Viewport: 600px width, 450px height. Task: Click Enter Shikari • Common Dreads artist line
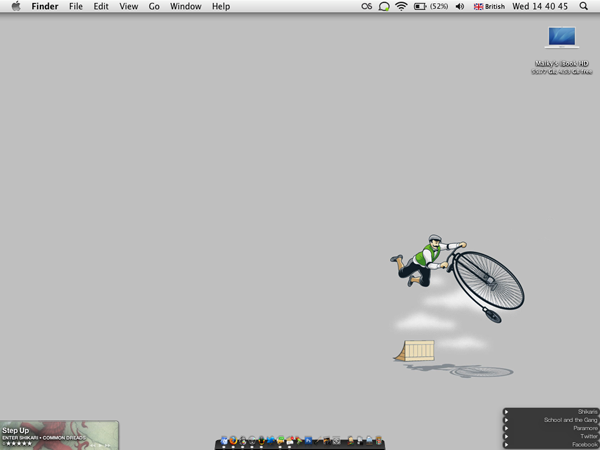44,438
